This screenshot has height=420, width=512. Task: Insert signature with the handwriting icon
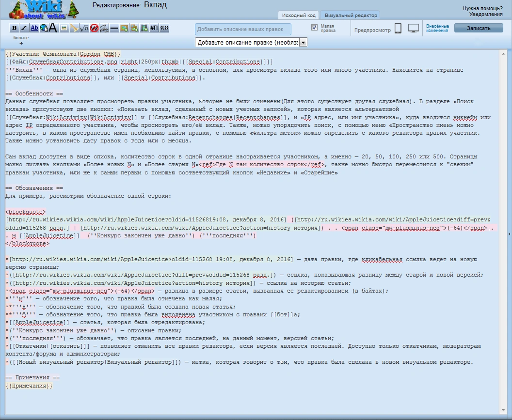click(x=104, y=28)
